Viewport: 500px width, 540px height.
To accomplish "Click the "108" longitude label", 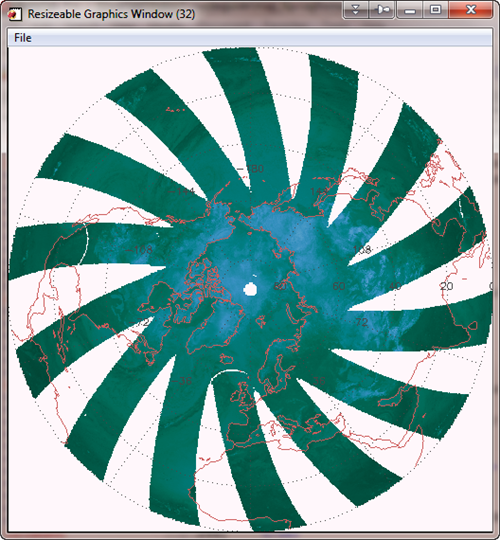I will 362,249.
